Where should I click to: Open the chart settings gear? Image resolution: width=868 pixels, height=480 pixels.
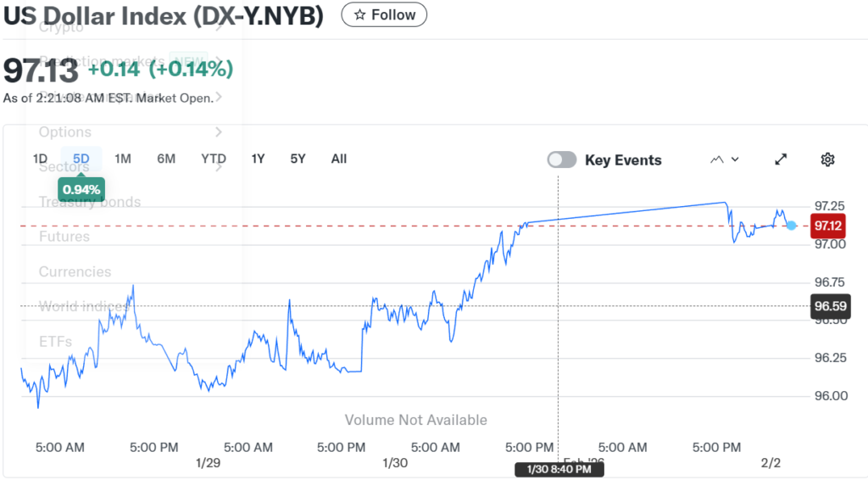point(828,159)
